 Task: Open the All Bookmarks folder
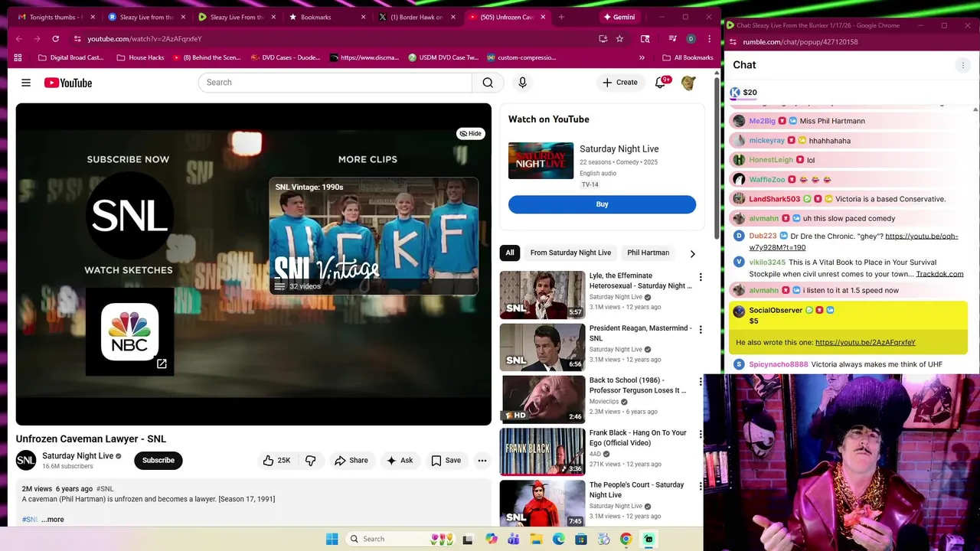tap(688, 57)
